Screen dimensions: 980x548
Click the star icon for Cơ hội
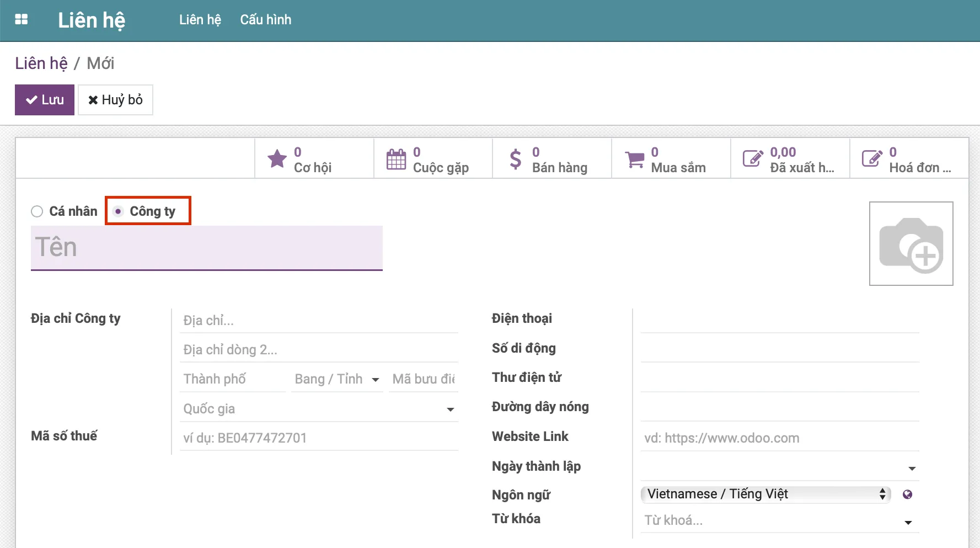277,159
